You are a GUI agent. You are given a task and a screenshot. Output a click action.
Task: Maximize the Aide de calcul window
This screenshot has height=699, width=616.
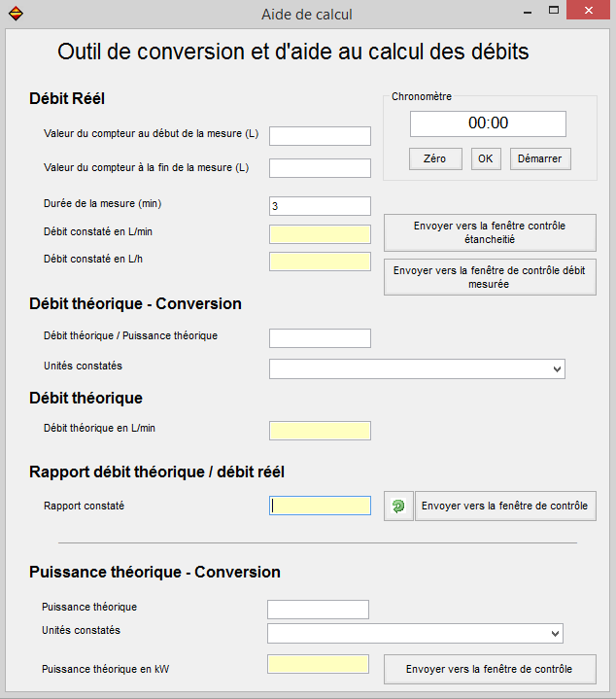coord(554,11)
